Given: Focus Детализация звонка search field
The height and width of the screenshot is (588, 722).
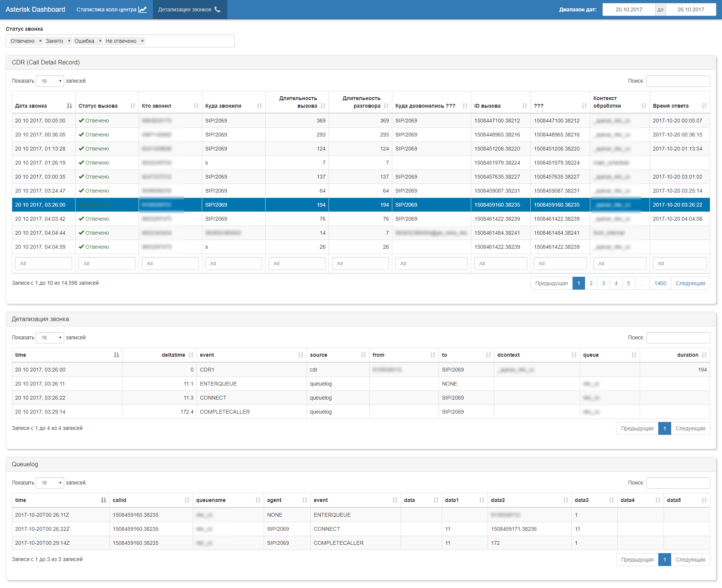Looking at the screenshot, I should coord(678,337).
